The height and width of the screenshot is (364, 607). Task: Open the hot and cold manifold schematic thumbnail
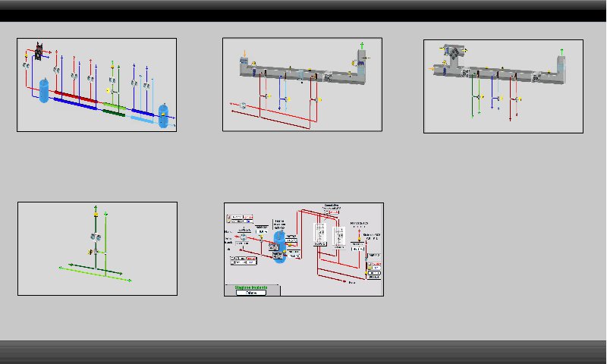tap(96, 85)
